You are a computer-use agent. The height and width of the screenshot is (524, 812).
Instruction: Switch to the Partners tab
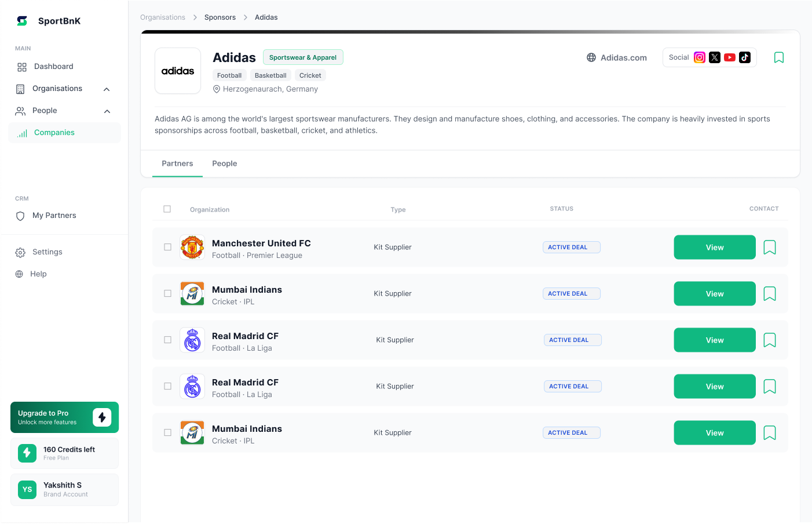pyautogui.click(x=177, y=163)
